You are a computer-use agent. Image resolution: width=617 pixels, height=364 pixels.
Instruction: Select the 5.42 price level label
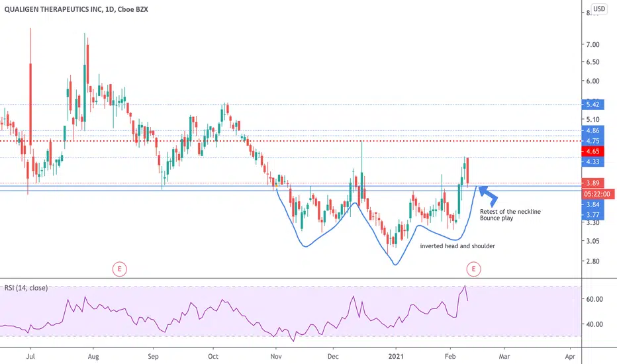coord(593,105)
